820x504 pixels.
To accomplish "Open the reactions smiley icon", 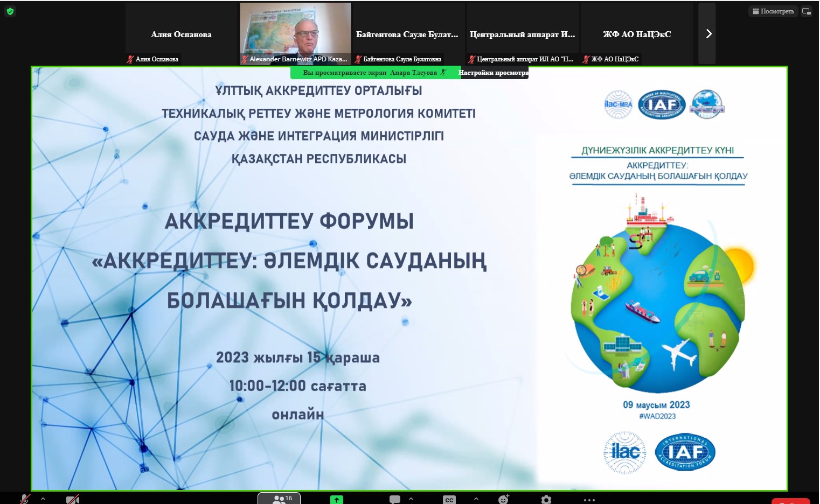I will tap(503, 499).
